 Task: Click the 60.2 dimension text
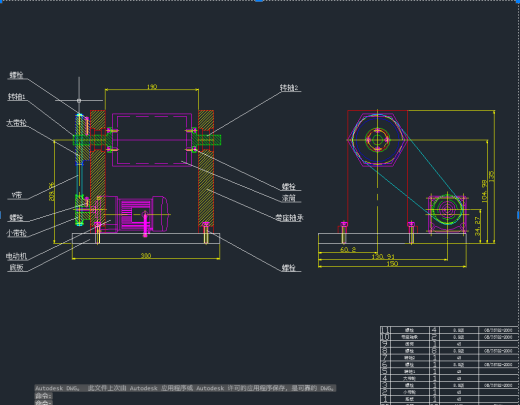pos(348,249)
